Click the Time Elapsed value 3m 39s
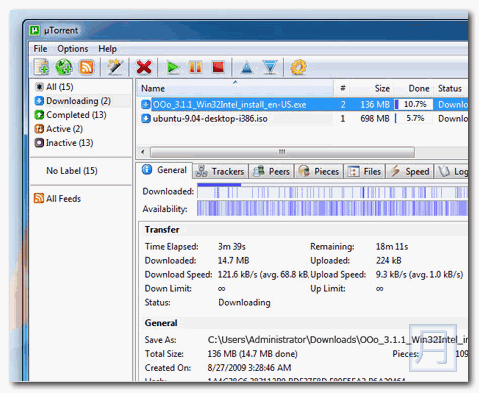 232,246
